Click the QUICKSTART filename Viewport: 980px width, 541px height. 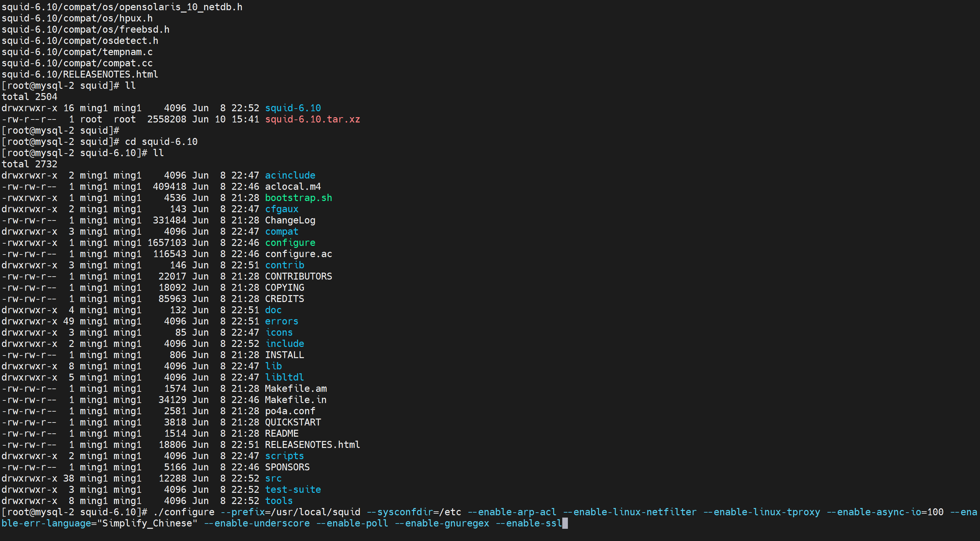293,422
